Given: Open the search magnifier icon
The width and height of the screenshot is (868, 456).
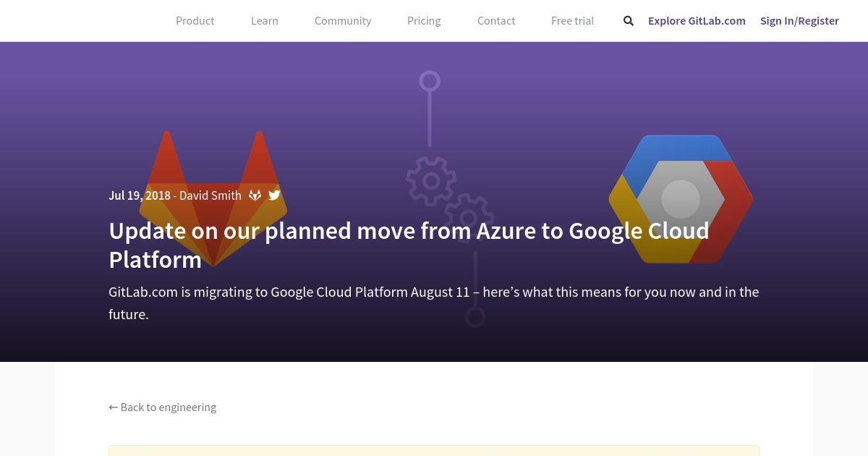Looking at the screenshot, I should 629,21.
